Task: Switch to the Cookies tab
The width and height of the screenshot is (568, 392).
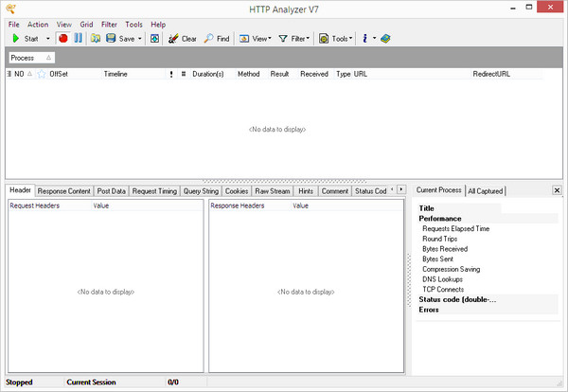Action: tap(237, 191)
